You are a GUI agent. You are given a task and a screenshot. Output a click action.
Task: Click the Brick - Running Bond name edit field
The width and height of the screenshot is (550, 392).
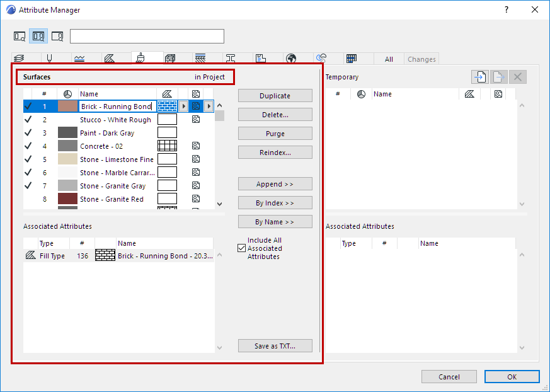[x=118, y=106]
